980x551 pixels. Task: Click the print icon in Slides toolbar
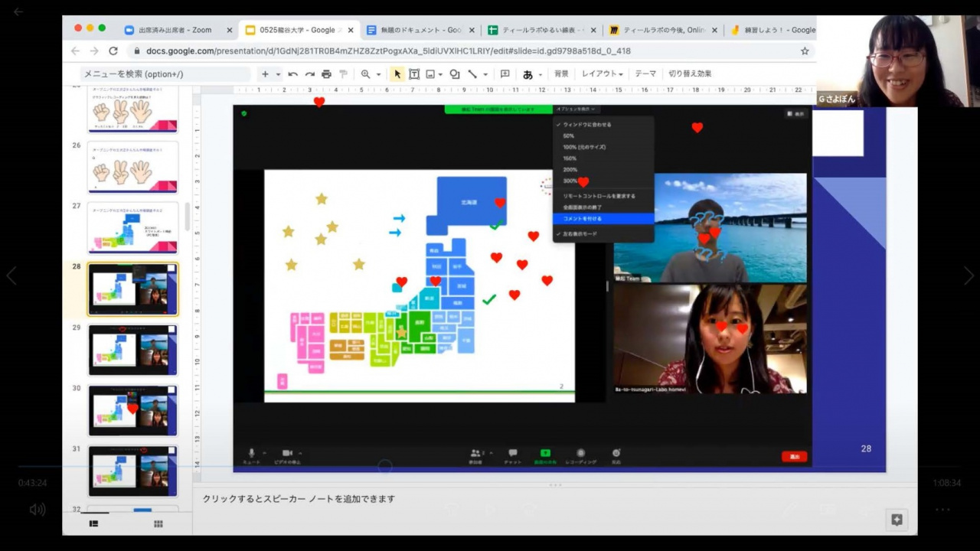tap(326, 74)
